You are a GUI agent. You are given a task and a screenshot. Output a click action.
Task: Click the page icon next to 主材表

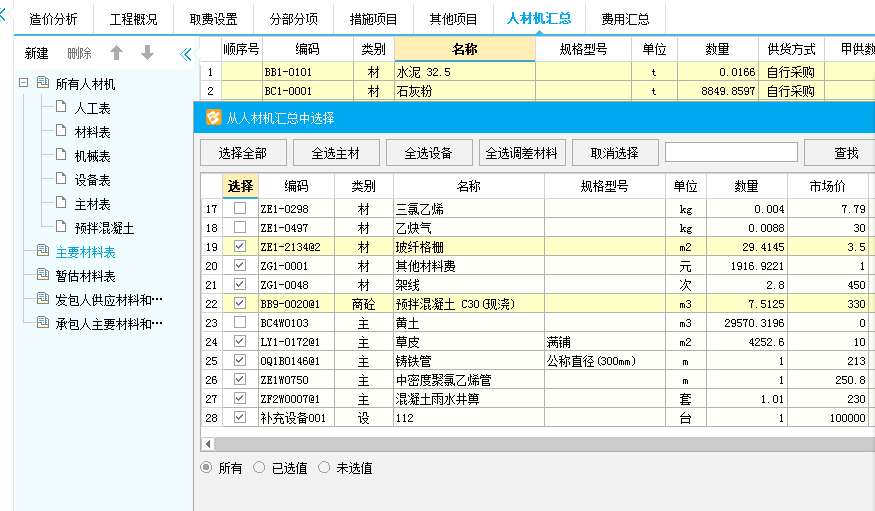point(61,203)
